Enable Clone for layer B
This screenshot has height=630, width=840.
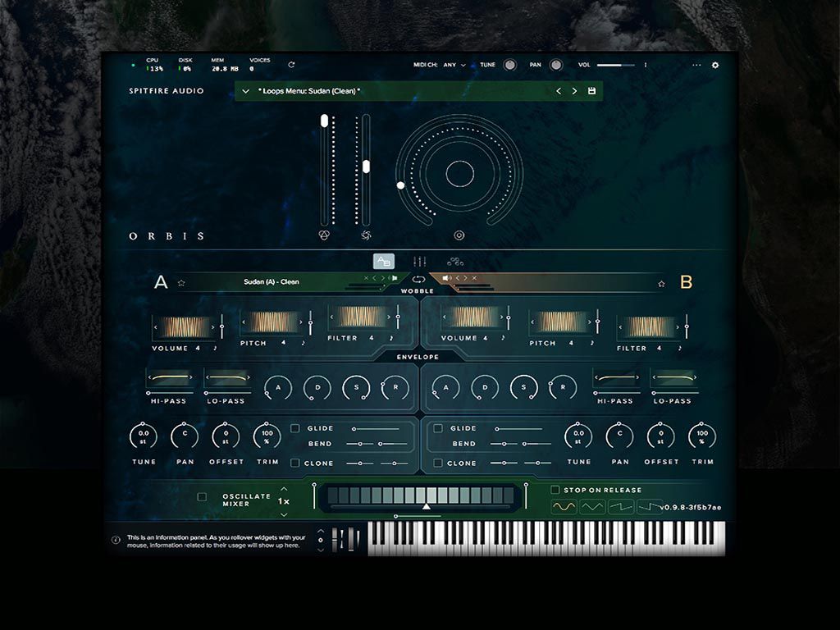click(438, 463)
